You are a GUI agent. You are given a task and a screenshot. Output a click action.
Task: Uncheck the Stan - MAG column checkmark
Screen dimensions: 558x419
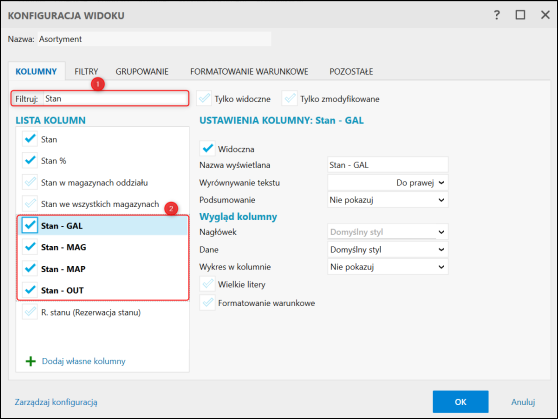tap(30, 247)
